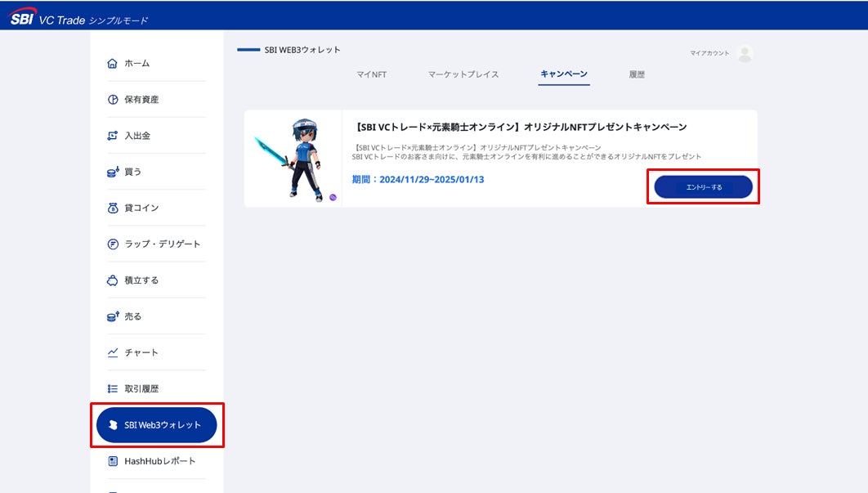Select SBI Web3ウォレット in sidebar
868x493 pixels.
[157, 425]
